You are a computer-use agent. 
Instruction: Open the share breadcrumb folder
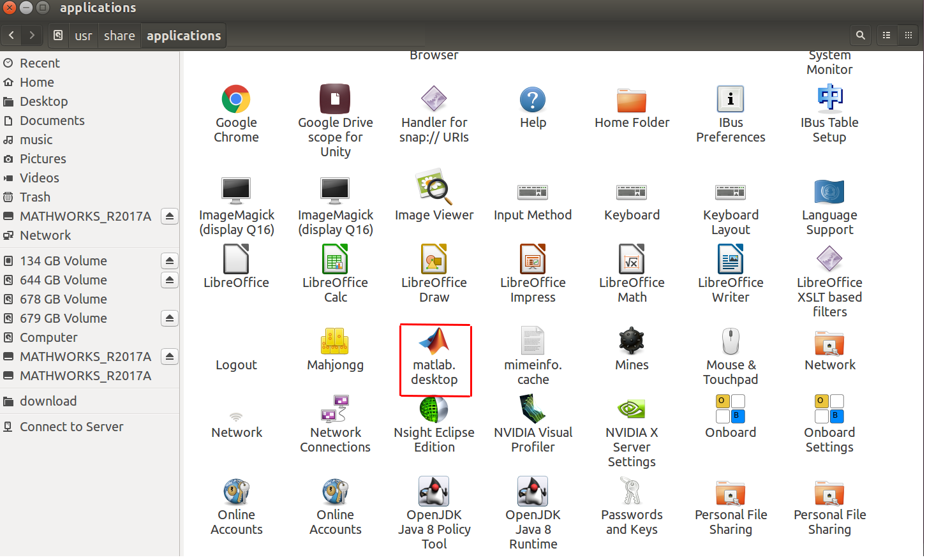click(119, 36)
